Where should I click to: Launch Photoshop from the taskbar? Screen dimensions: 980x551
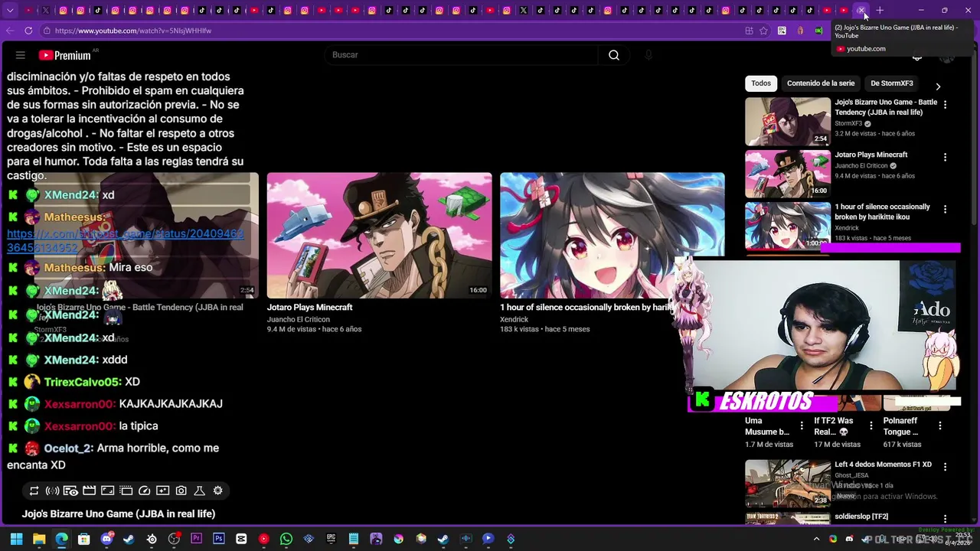219,539
